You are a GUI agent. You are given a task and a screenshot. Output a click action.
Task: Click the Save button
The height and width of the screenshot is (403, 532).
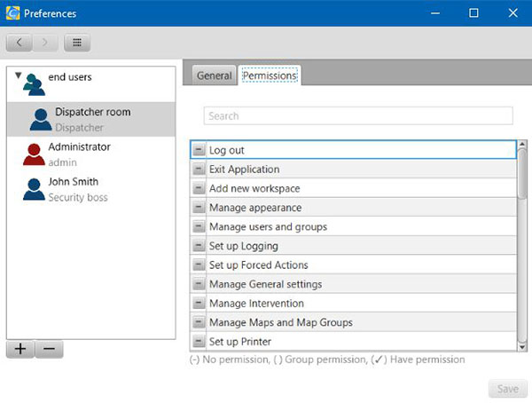pos(508,389)
